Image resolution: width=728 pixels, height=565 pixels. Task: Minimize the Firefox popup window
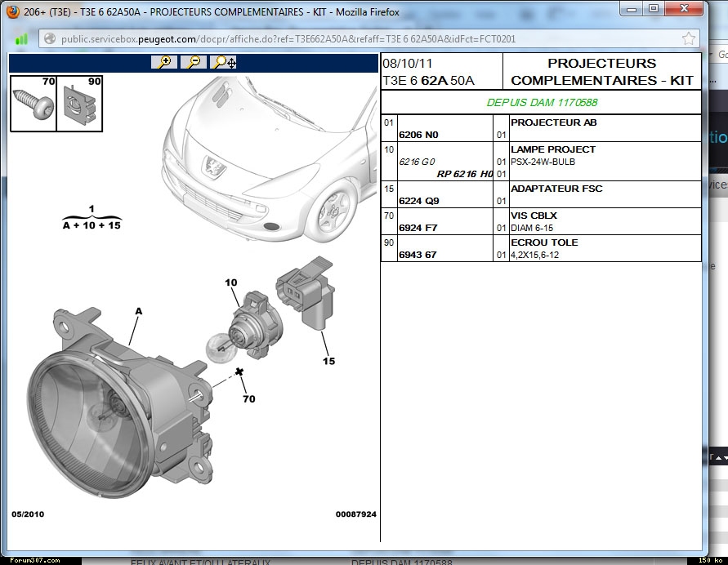(x=632, y=8)
